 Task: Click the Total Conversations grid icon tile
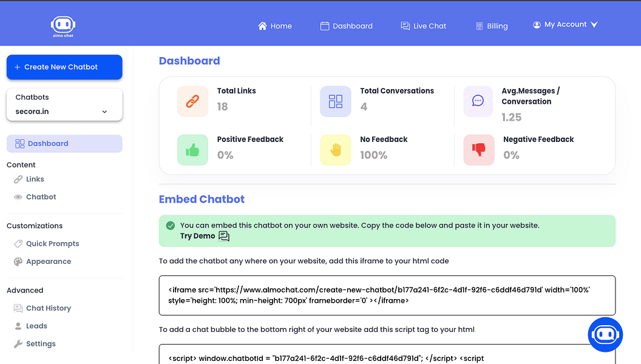[x=336, y=101]
